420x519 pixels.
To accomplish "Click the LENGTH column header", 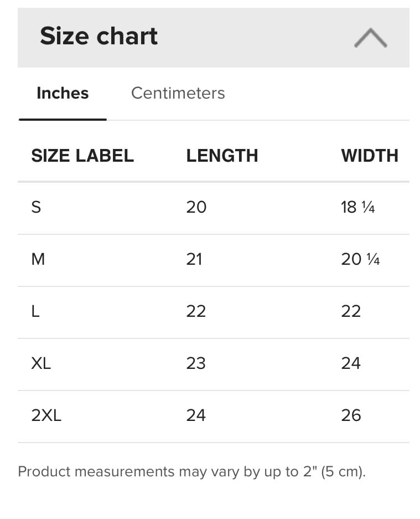I will 222,156.
